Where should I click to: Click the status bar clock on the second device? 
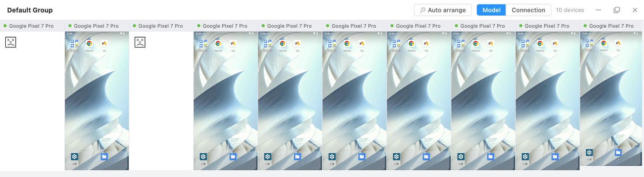coord(69,34)
